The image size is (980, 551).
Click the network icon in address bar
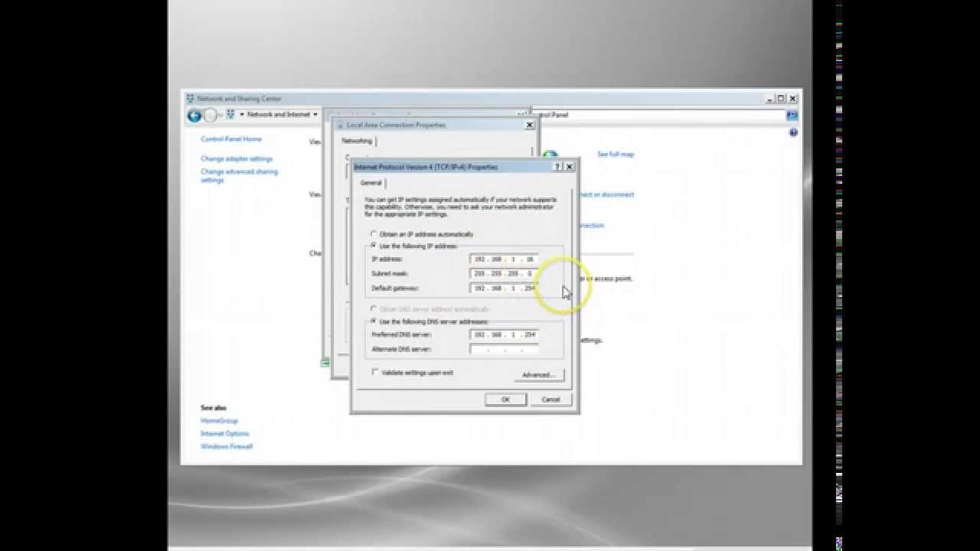(x=230, y=115)
